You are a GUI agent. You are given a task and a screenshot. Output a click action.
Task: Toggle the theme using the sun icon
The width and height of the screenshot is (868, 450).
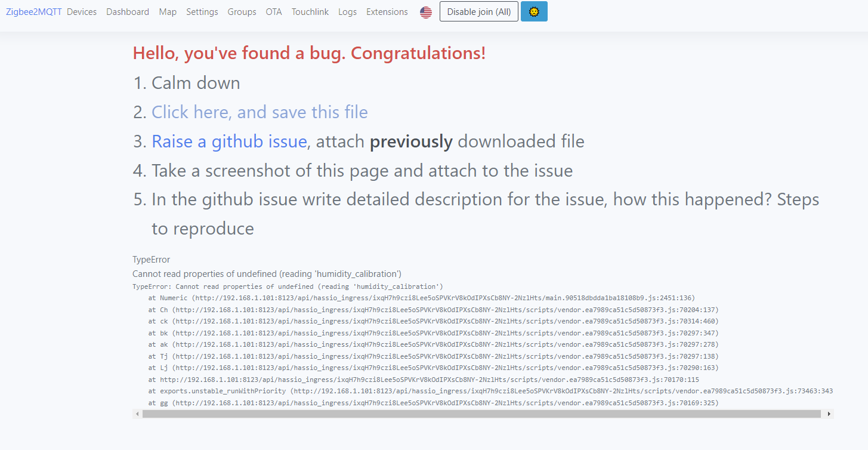click(534, 11)
